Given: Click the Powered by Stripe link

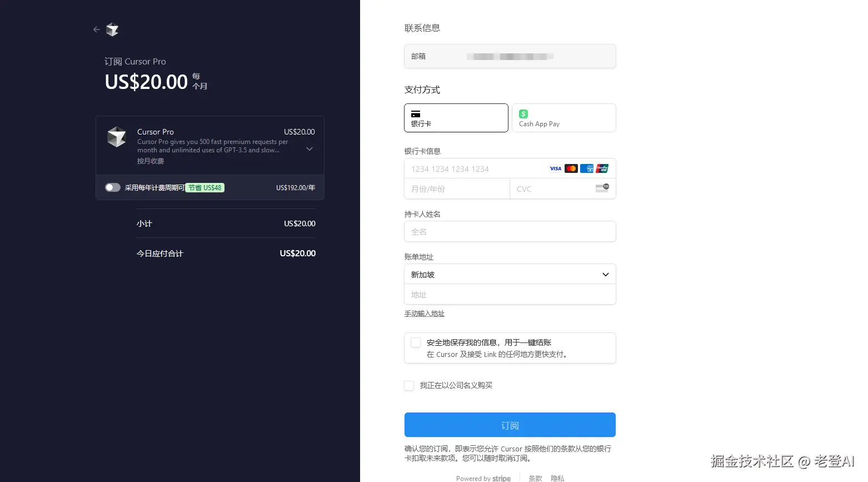Looking at the screenshot, I should click(x=483, y=478).
